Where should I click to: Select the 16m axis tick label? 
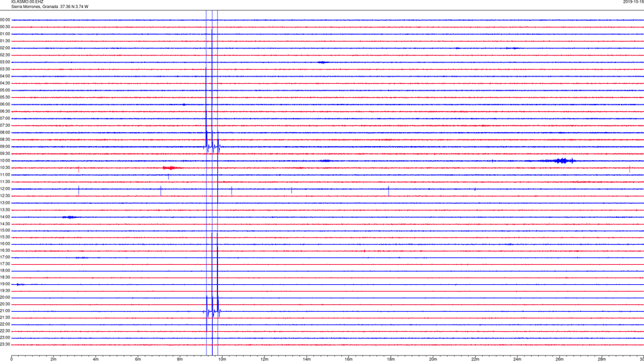(349, 359)
